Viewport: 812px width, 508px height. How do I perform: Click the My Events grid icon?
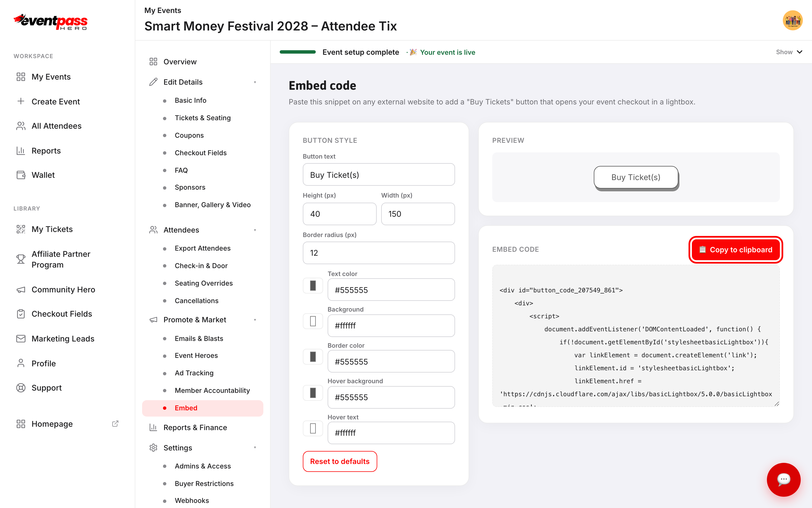[21, 77]
